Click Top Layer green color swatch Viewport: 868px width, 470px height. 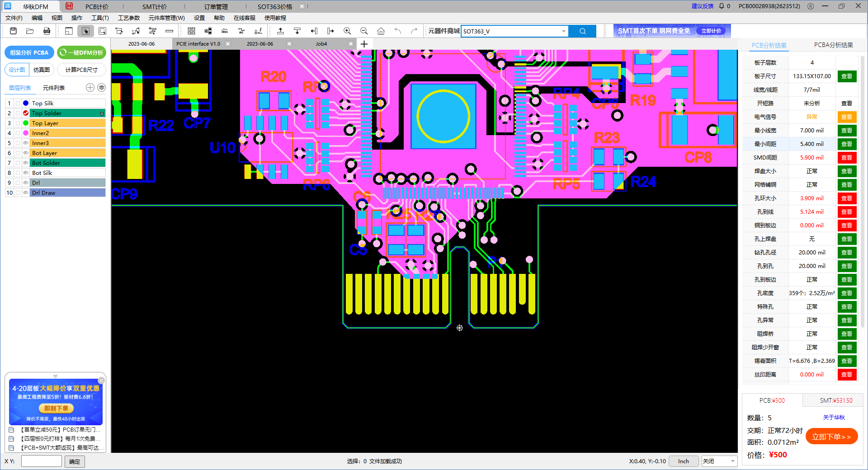tap(26, 123)
